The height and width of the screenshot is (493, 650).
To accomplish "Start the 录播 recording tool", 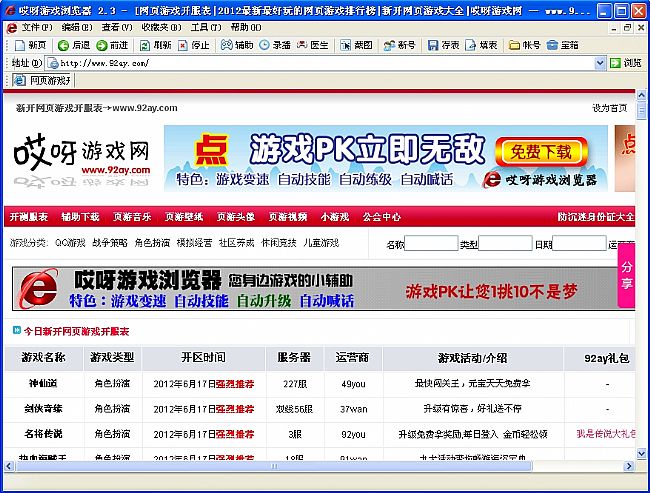I will click(x=275, y=45).
